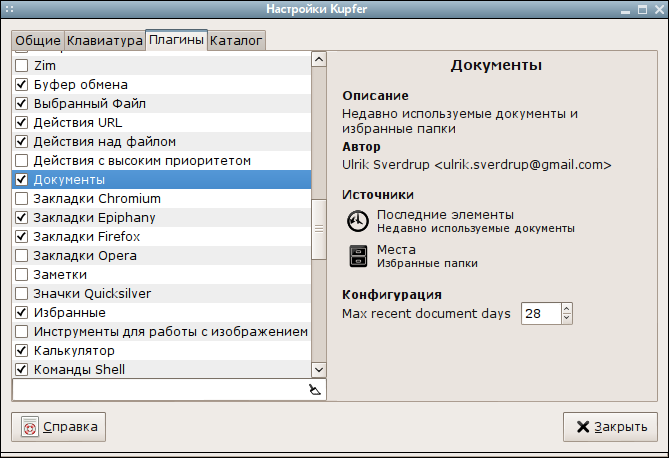Open window menu icon in title bar corner
Viewport: 669px width, 458px height.
pyautogui.click(x=9, y=9)
